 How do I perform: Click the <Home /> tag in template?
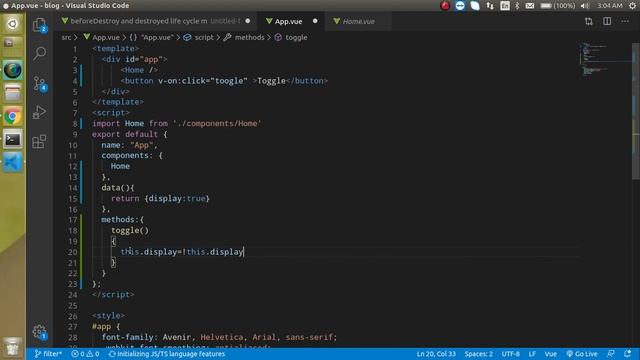[139, 70]
